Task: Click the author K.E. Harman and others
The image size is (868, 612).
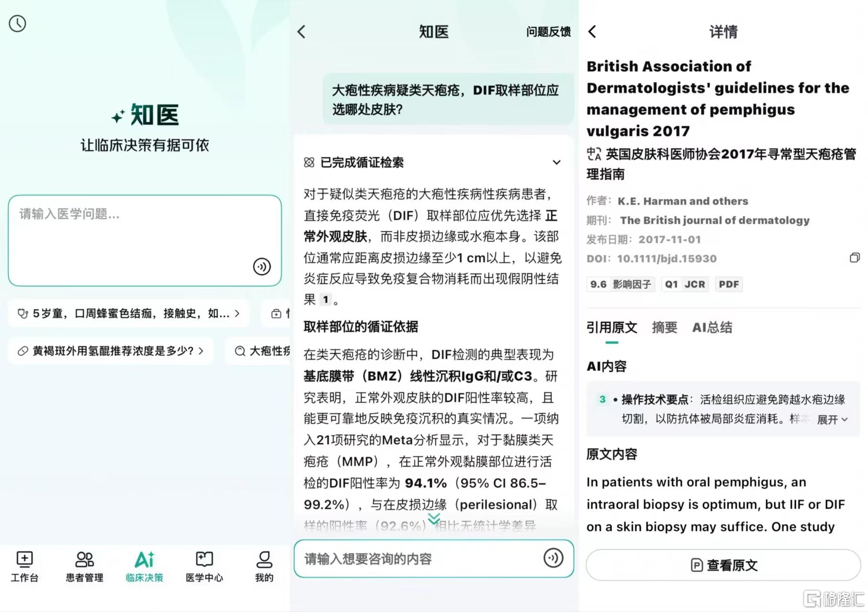Action: pyautogui.click(x=683, y=201)
